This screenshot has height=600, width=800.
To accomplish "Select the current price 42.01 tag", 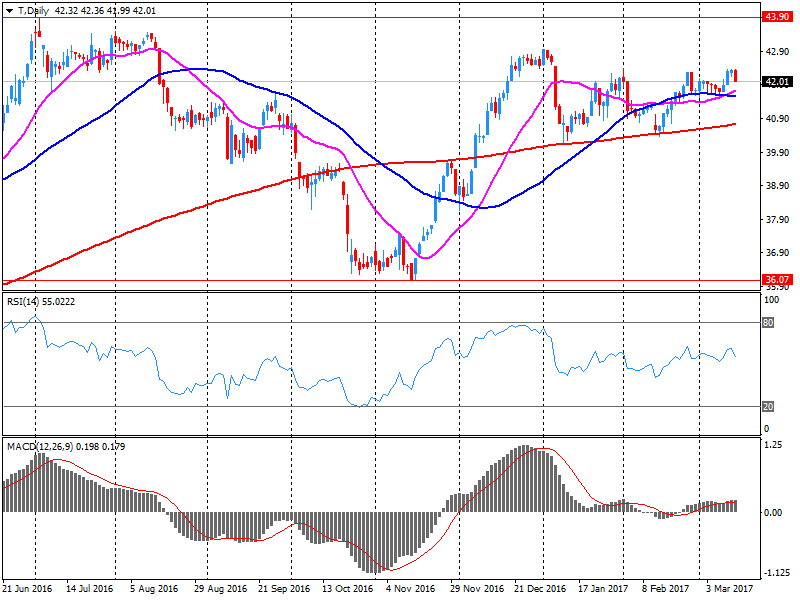I will click(x=775, y=82).
